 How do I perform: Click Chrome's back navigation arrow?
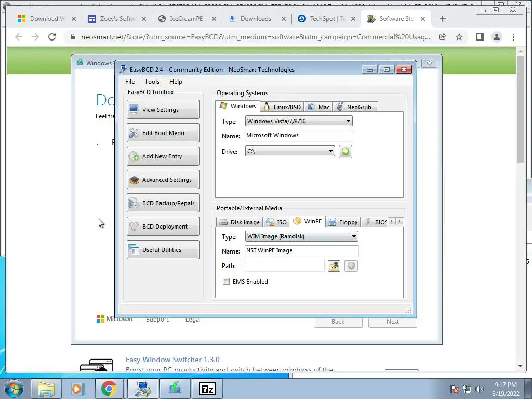coord(19,37)
